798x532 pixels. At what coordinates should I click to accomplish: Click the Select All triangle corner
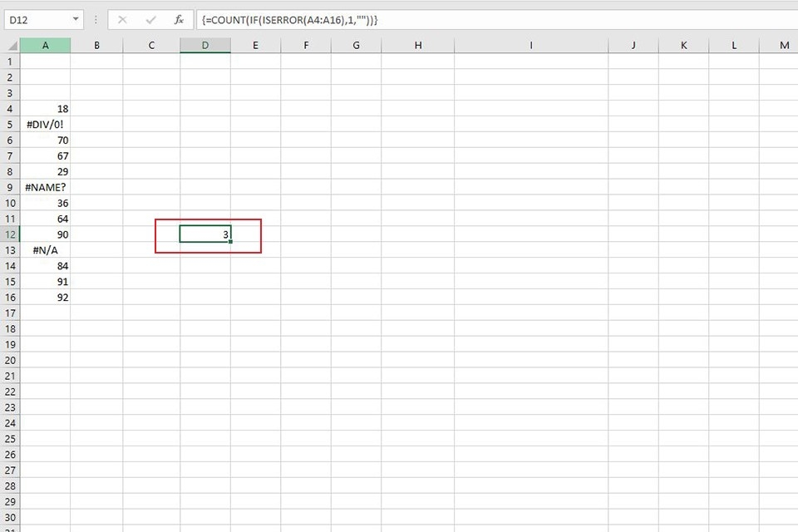[x=11, y=46]
